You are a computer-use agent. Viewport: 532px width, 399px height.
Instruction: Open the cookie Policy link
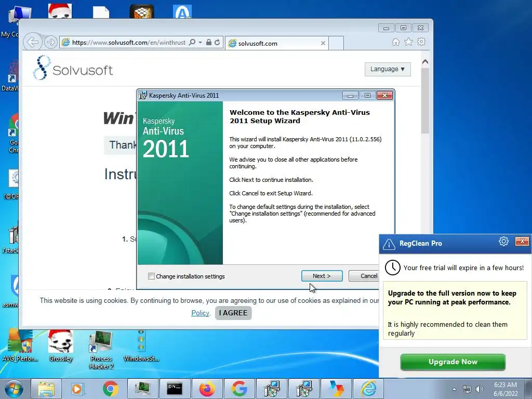(200, 313)
